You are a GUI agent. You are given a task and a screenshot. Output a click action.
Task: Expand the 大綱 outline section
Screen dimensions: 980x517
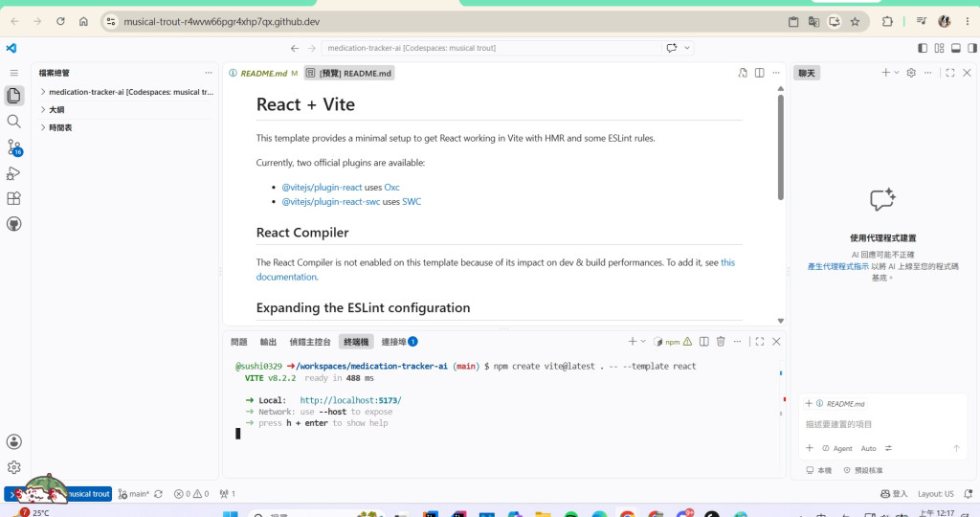pyautogui.click(x=125, y=109)
